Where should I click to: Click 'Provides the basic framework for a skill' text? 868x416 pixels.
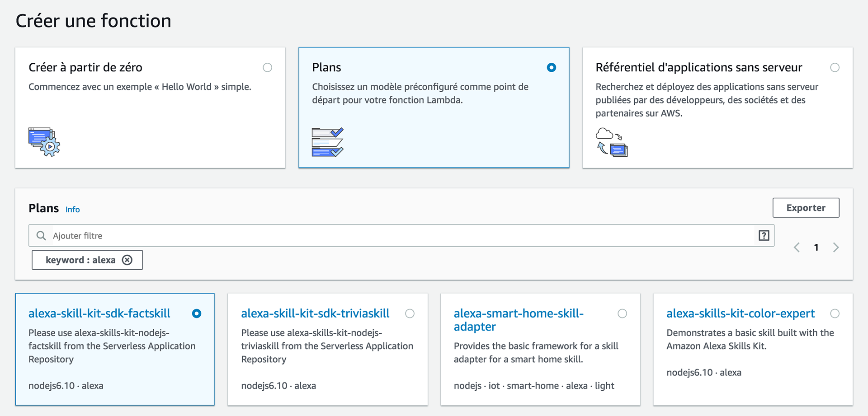pyautogui.click(x=536, y=353)
